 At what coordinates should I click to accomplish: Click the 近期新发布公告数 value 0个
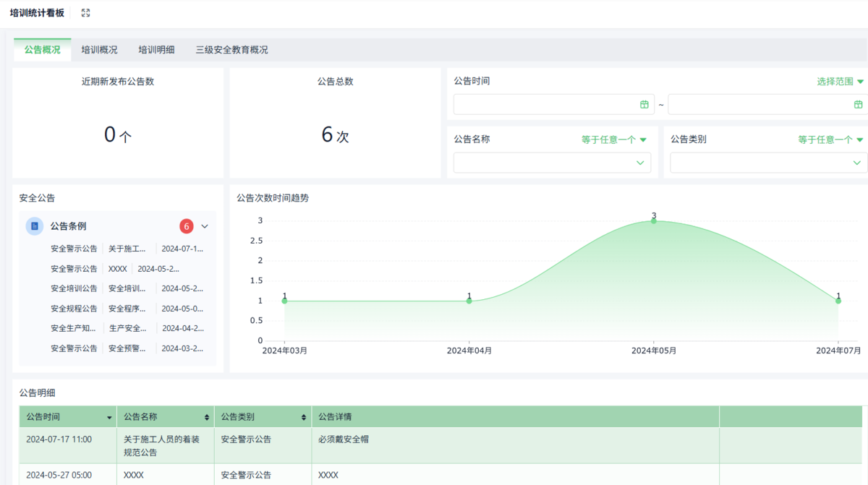point(118,134)
